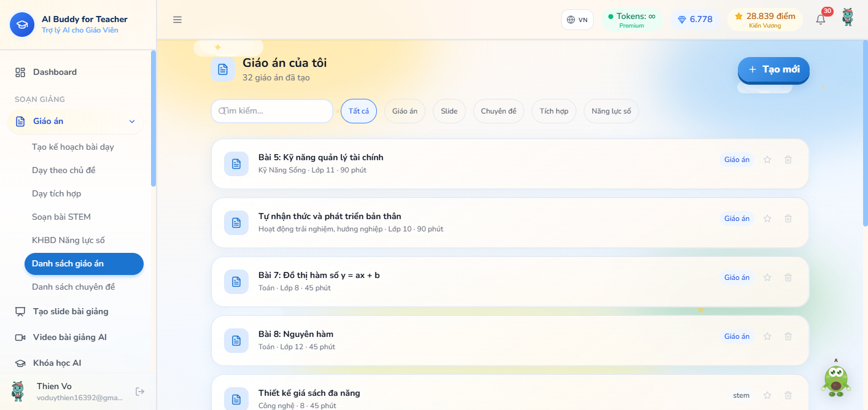The image size is (868, 410).
Task: Click the sidebar vertical scrollbar
Action: (x=153, y=118)
